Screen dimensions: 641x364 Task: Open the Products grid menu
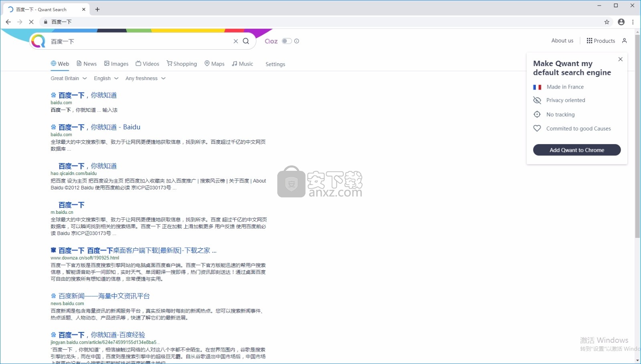coord(601,41)
